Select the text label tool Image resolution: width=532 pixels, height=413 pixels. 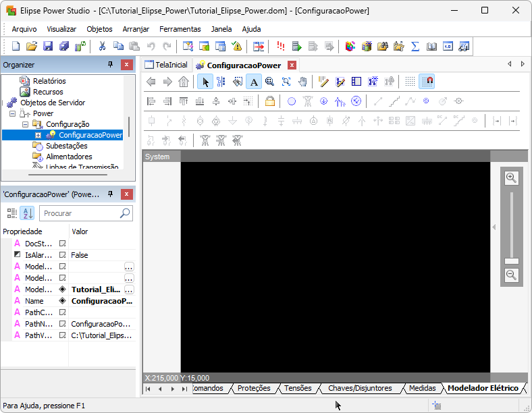pyautogui.click(x=254, y=82)
